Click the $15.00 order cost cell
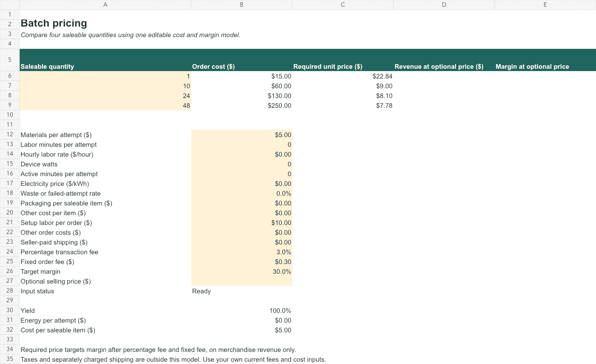This screenshot has width=596, height=364. (242, 76)
